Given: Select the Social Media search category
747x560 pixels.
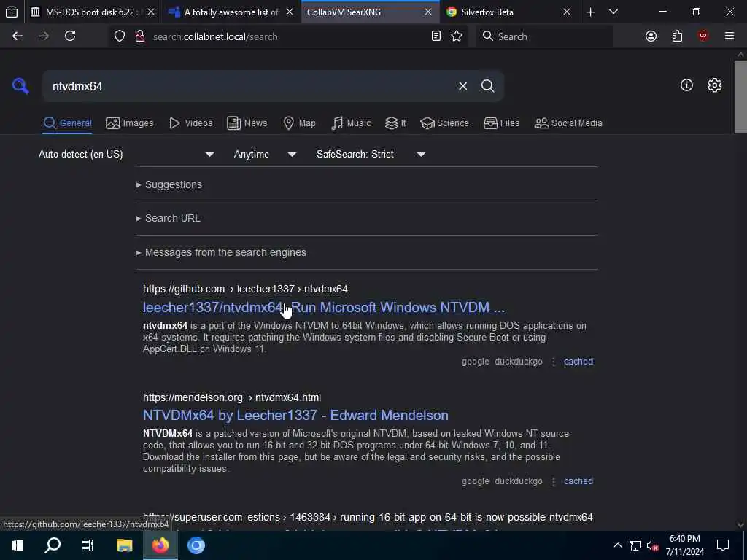Looking at the screenshot, I should [568, 122].
